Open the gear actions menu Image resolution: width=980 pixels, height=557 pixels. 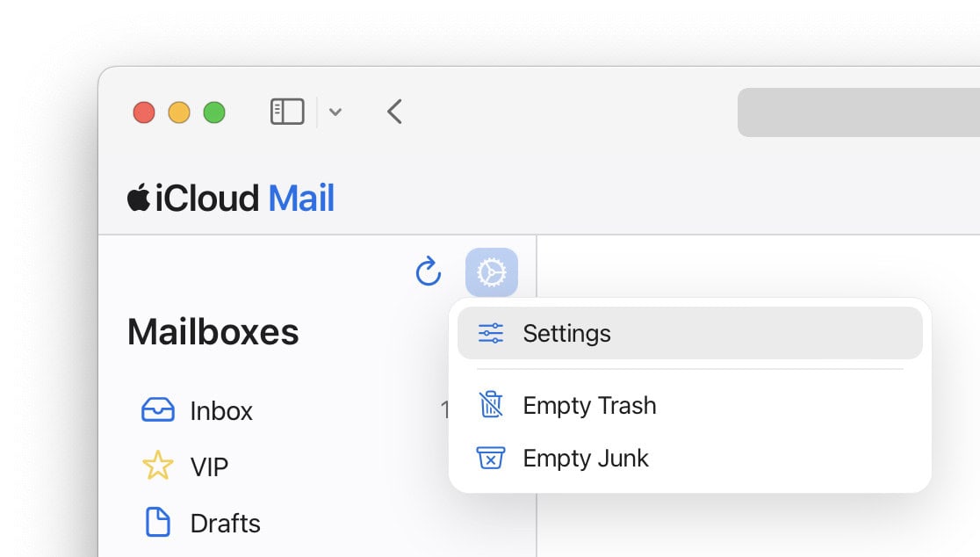click(491, 272)
